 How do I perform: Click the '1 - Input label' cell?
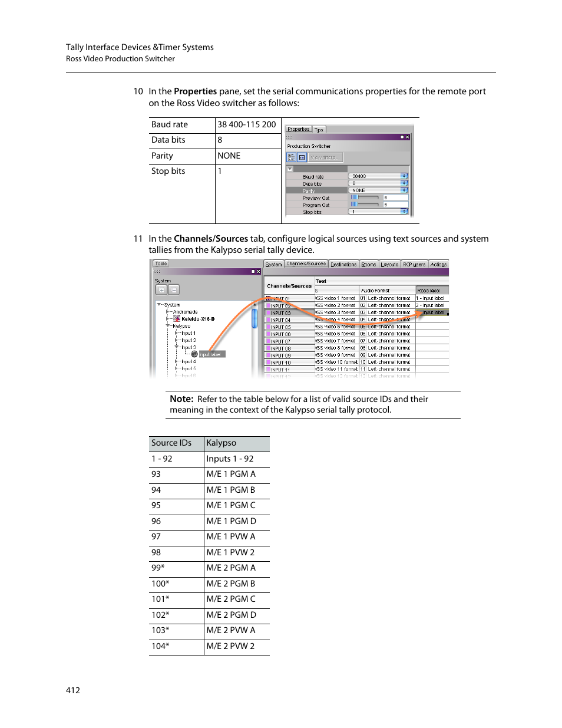(x=432, y=298)
